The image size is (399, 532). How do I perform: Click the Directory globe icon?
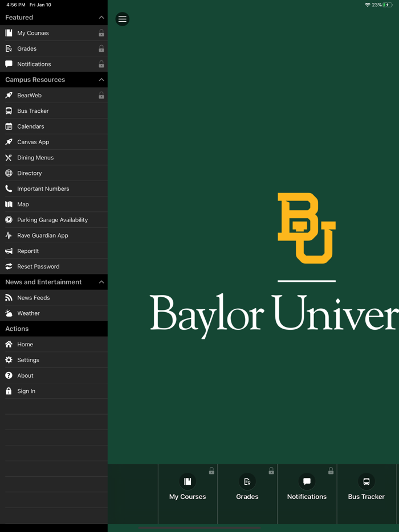tap(9, 173)
